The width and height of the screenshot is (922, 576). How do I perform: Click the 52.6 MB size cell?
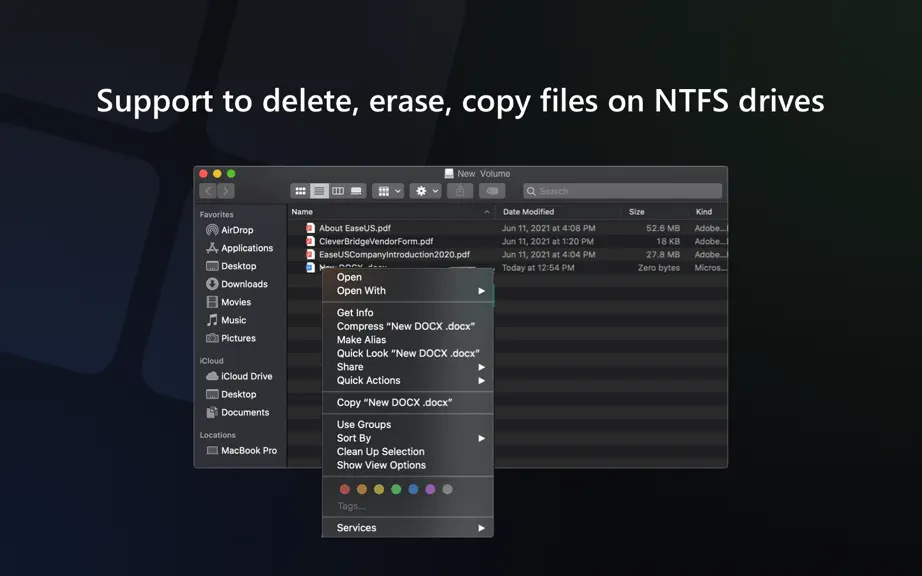coord(663,228)
